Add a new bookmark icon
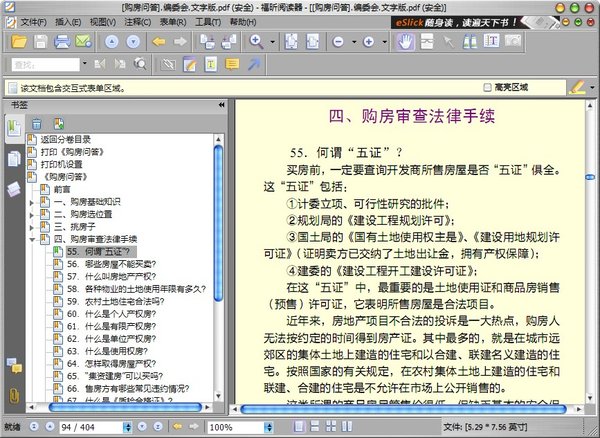 pos(59,124)
